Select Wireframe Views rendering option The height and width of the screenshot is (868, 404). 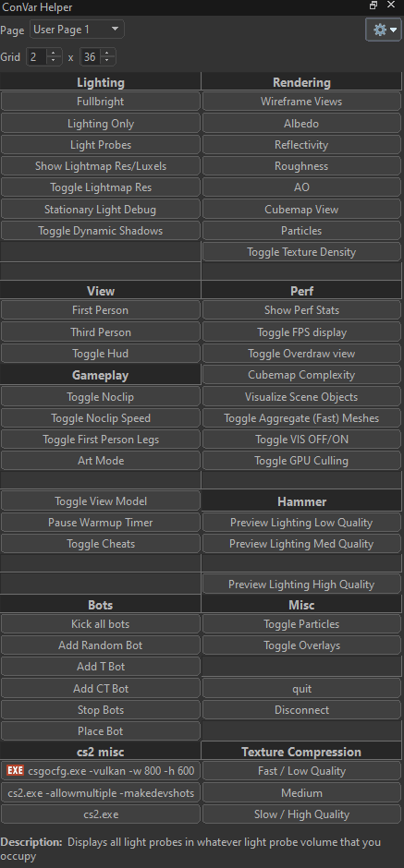click(301, 102)
